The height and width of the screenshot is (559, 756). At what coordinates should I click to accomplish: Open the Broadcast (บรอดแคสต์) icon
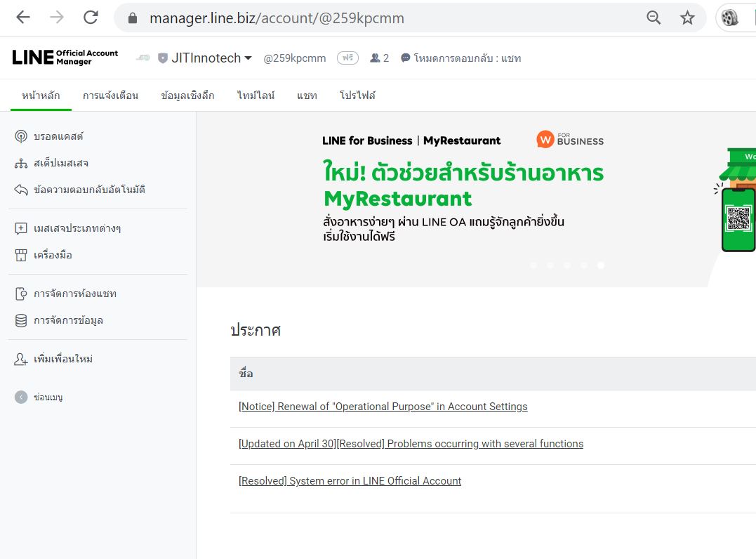coord(21,136)
